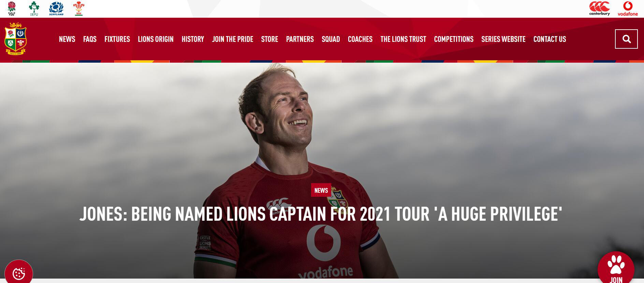The height and width of the screenshot is (283, 644).
Task: Open the IRFU shamrock logo link
Action: (34, 9)
